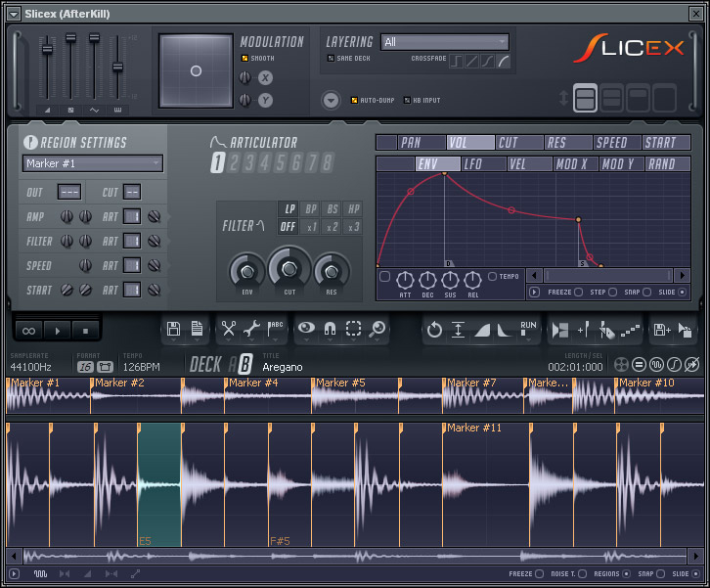Click the circled equals icon
The height and width of the screenshot is (588, 710).
[x=639, y=365]
